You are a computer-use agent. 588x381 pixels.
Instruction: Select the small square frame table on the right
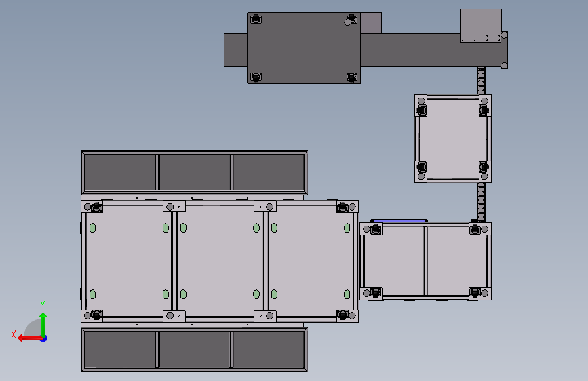452,139
